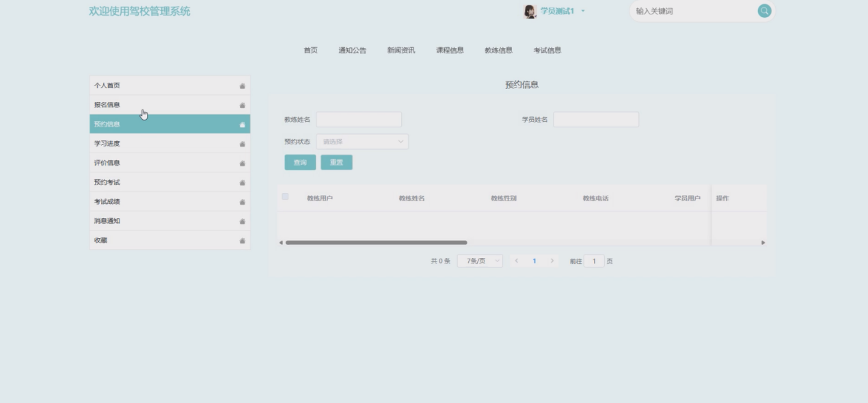This screenshot has width=868, height=403.
Task: Select 考试成绩 in the sidebar
Action: [170, 202]
